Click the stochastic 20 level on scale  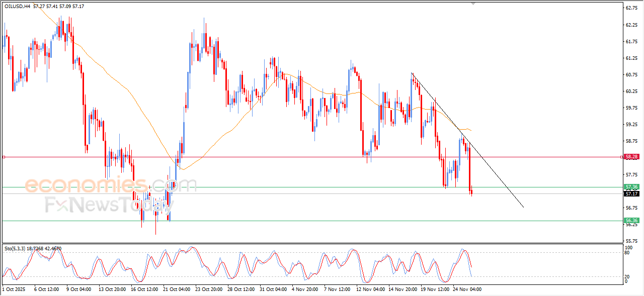[x=628, y=276]
